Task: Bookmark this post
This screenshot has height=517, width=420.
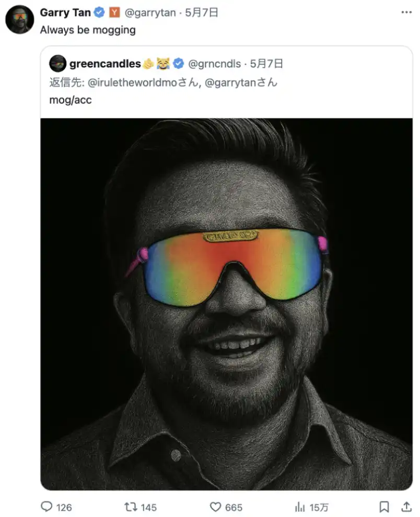Action: pos(384,507)
